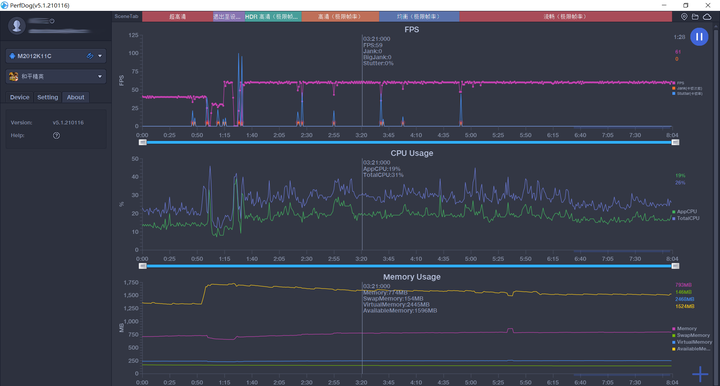The height and width of the screenshot is (386, 720).
Task: Click the help question mark icon
Action: point(56,135)
